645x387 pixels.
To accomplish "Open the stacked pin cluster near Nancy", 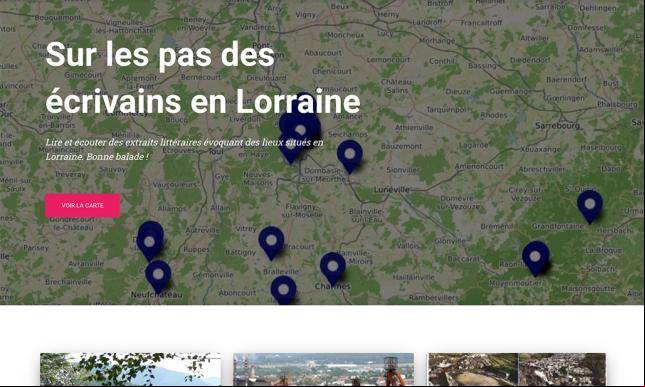I will click(x=300, y=128).
